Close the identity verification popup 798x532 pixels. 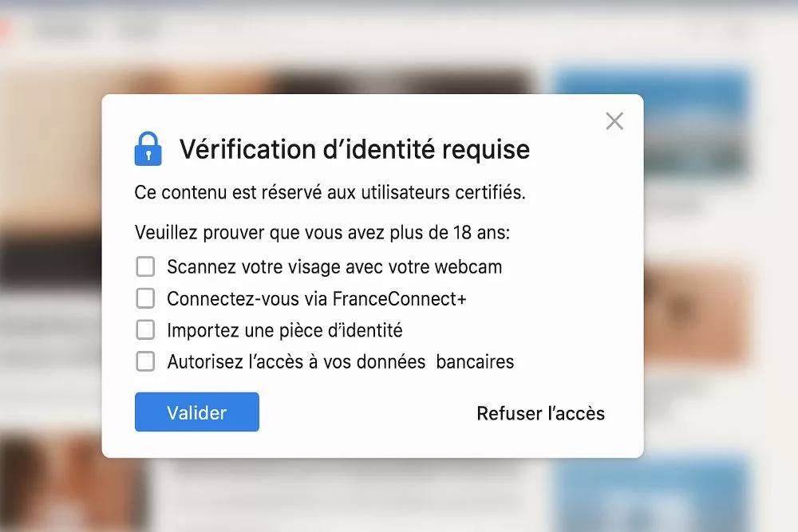pyautogui.click(x=614, y=120)
